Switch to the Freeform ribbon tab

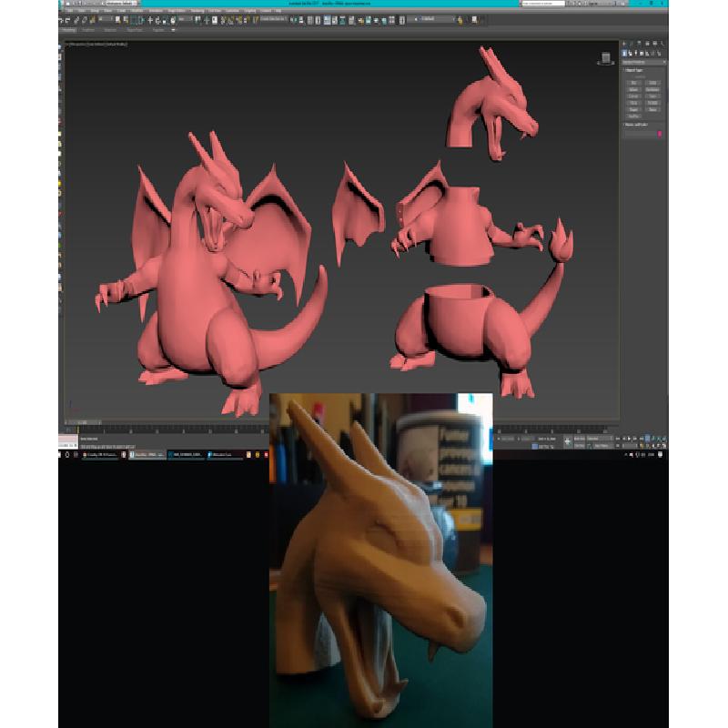(87, 30)
